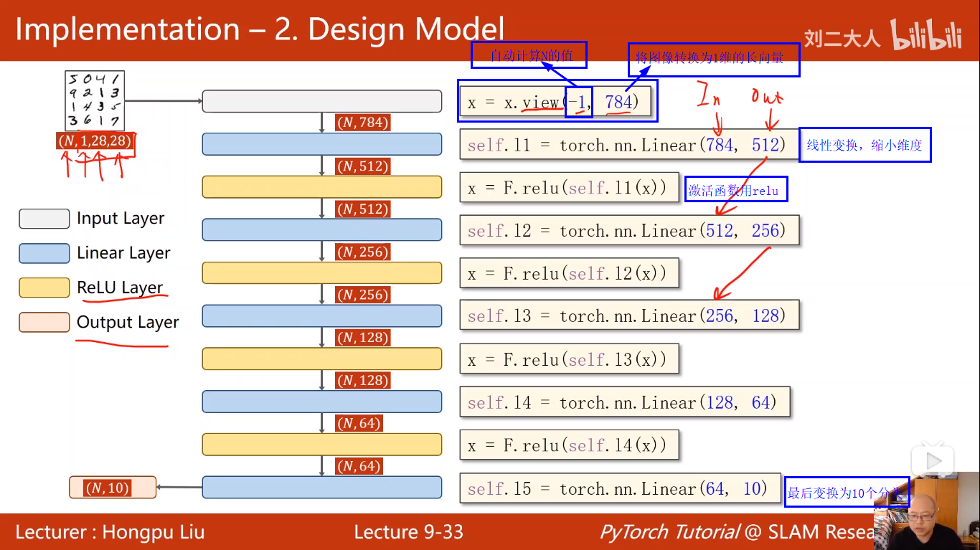Click the pink Output Layer legend swatch
Viewport: 980px width, 550px height.
44,323
